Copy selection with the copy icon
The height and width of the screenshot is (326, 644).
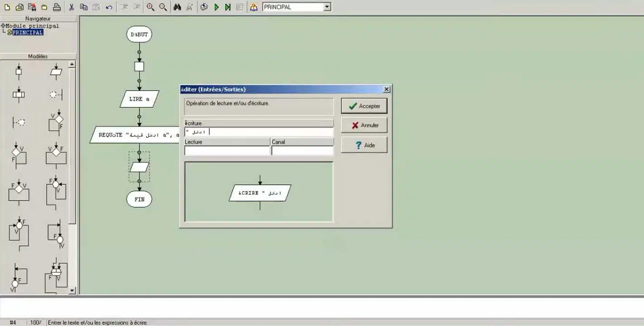point(84,7)
